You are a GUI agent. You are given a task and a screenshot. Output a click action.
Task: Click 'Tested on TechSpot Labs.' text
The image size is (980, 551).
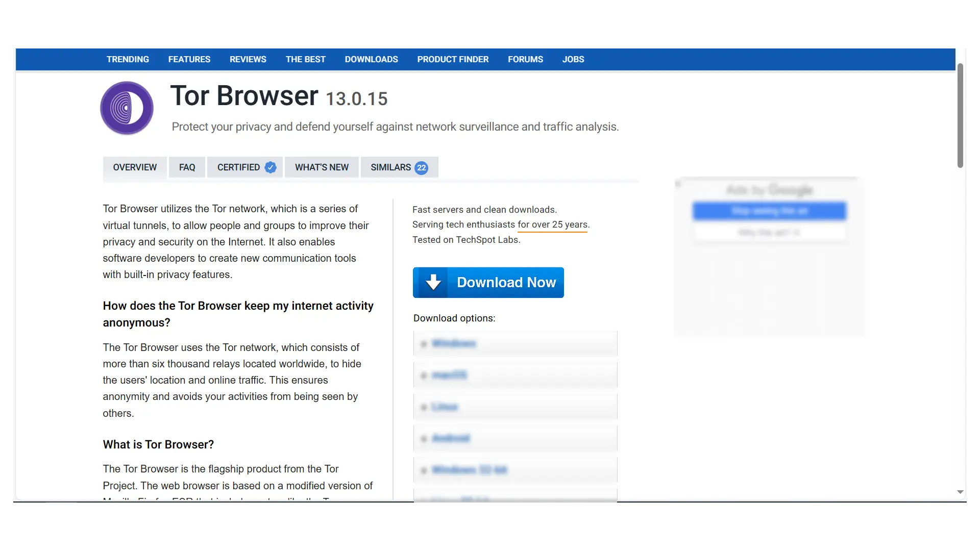(x=466, y=240)
